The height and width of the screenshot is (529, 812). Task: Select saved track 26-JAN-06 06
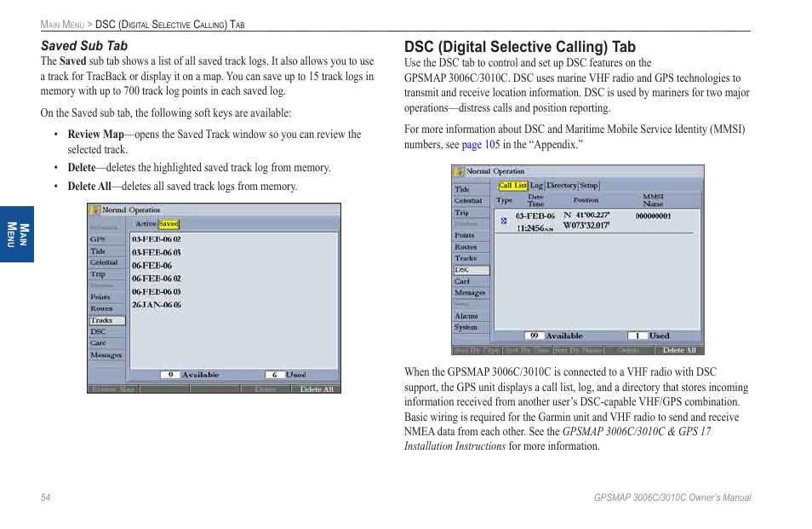point(157,305)
